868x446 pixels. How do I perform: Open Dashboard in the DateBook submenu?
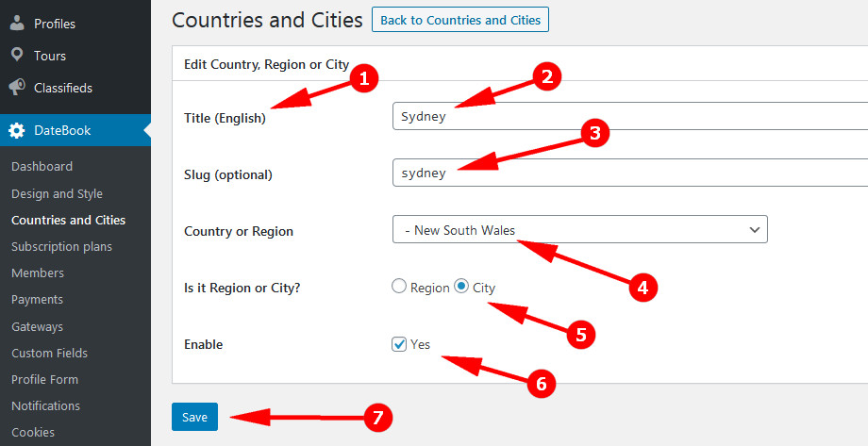click(42, 166)
